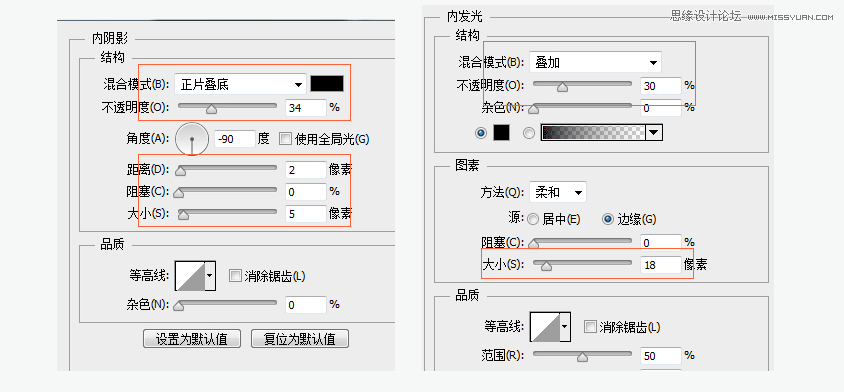Click the 复位为默认值 button
Viewport: 844px width, 392px height.
click(x=300, y=339)
